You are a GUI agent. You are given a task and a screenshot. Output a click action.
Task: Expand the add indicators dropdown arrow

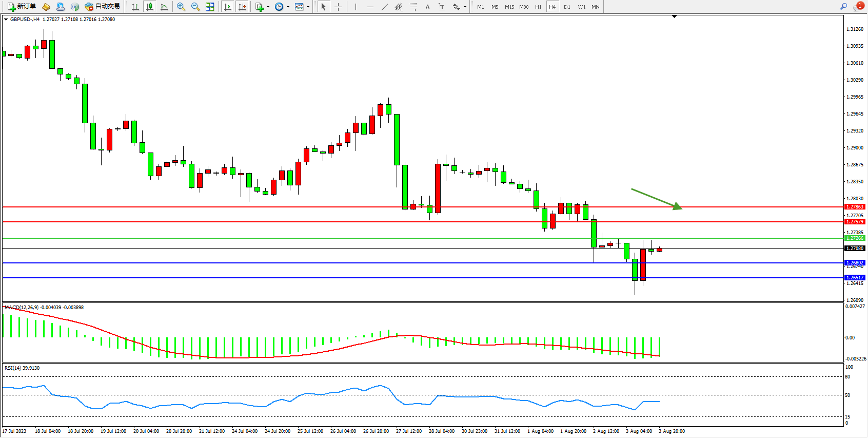pyautogui.click(x=268, y=7)
